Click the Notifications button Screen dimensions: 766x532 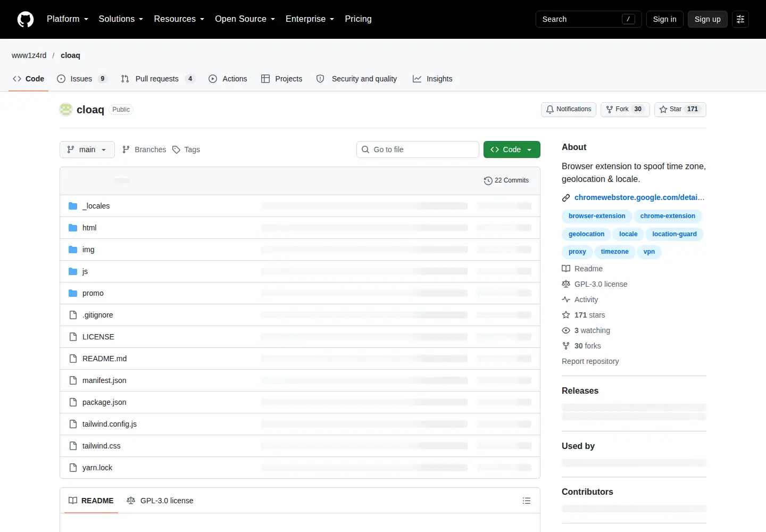[x=569, y=109]
